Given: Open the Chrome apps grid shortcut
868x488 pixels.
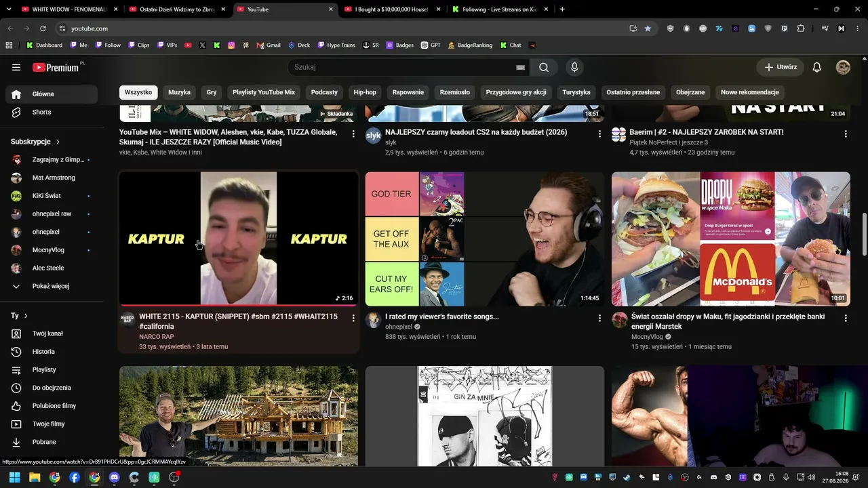Looking at the screenshot, I should click(x=9, y=45).
